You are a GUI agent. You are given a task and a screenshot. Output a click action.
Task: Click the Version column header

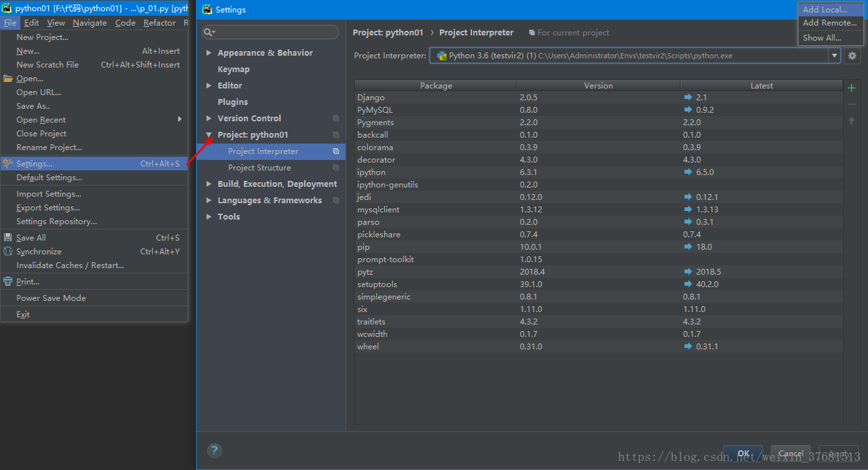[599, 86]
